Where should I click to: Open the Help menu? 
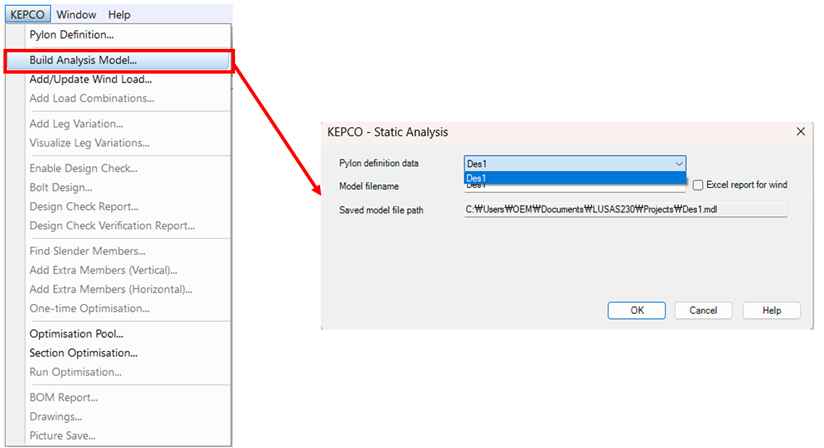[119, 15]
